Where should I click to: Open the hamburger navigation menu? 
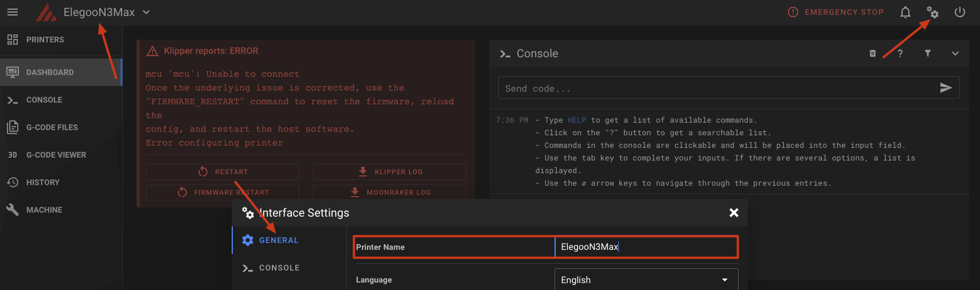(13, 12)
